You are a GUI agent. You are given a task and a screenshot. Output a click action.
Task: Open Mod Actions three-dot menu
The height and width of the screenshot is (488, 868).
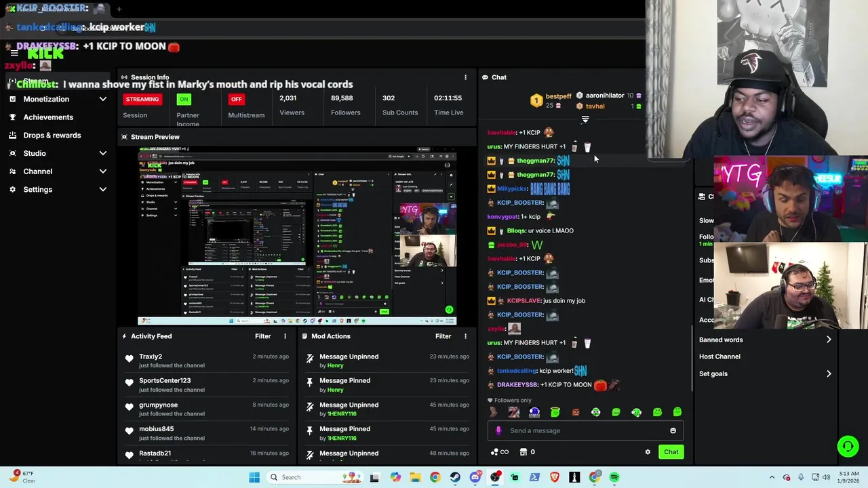coord(465,336)
